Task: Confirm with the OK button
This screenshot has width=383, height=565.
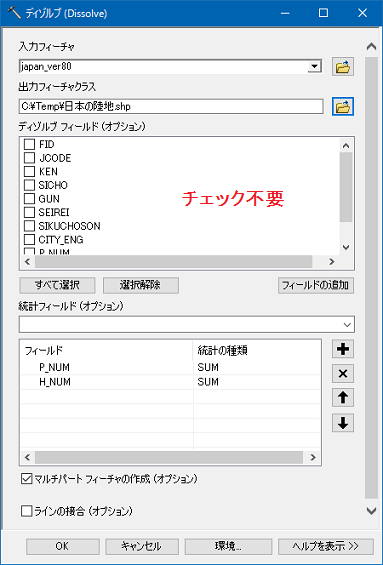Action: pyautogui.click(x=63, y=546)
